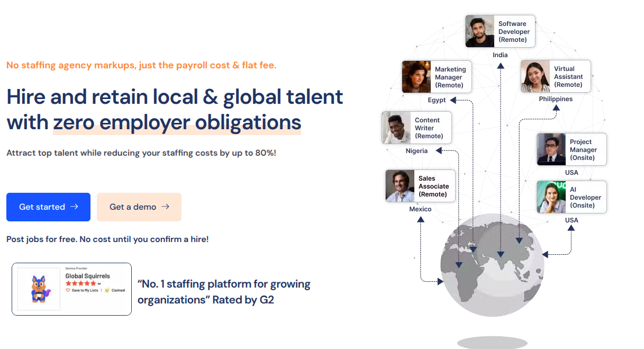Viewport: 644px width, 349px height.
Task: Open the AI Developer profile photo
Action: 551,197
